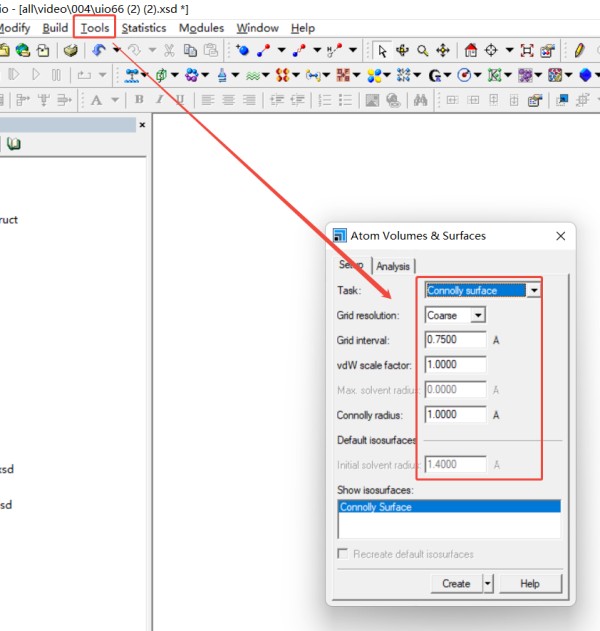Close the Atom Volumes & Surfaces dialog
The height and width of the screenshot is (631, 600).
click(561, 236)
